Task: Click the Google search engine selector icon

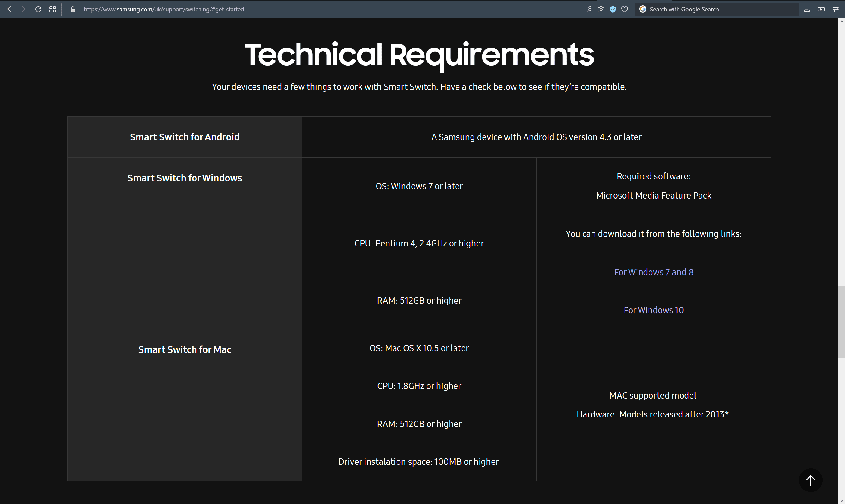Action: click(x=643, y=9)
